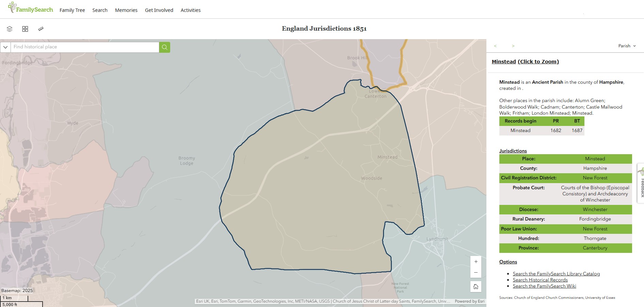644x307 pixels.
Task: Open Search the FamilySearch Wiki link
Action: coord(544,286)
